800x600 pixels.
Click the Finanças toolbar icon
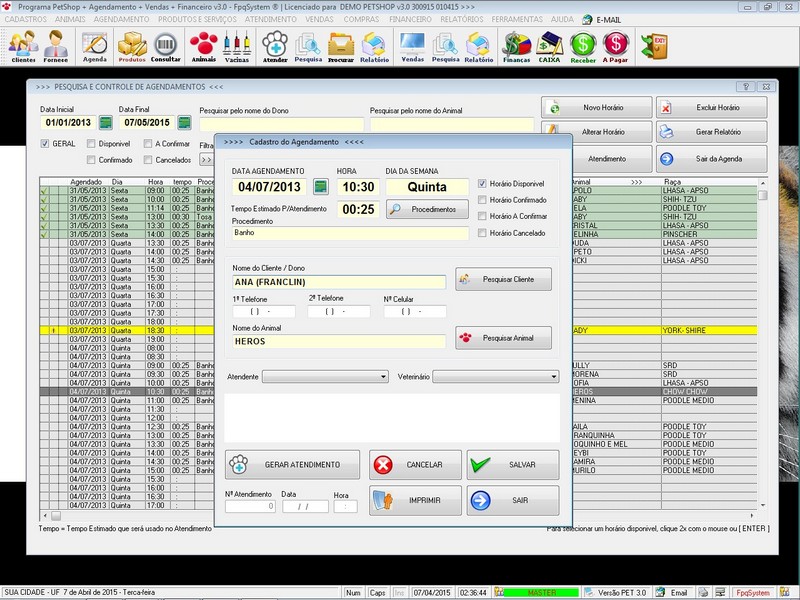[516, 45]
